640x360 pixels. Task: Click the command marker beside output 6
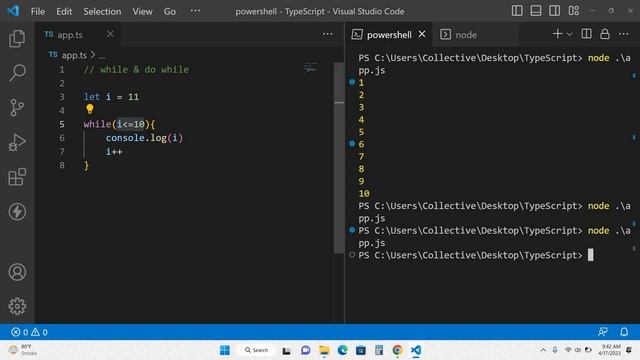click(352, 144)
